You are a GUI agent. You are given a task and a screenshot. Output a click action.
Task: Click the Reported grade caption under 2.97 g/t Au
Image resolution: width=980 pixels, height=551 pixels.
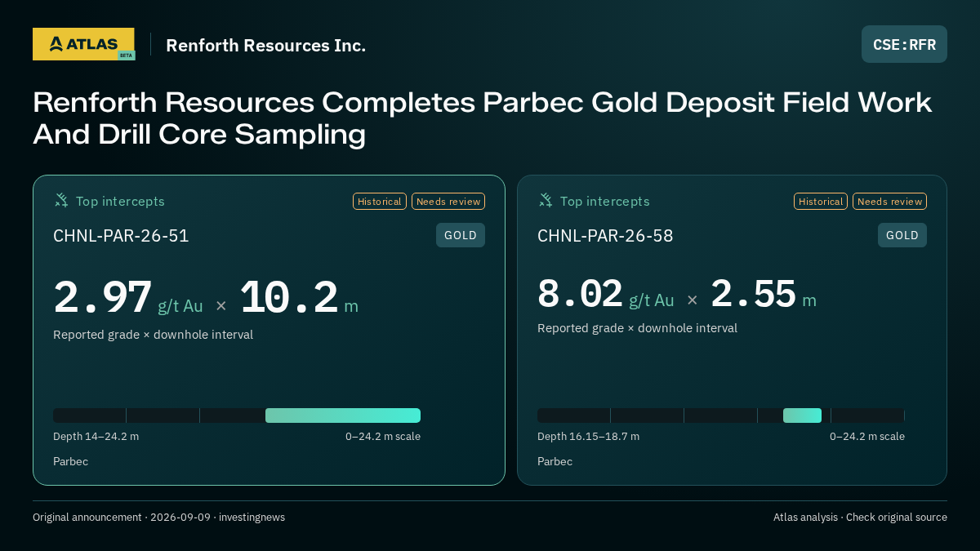click(153, 335)
